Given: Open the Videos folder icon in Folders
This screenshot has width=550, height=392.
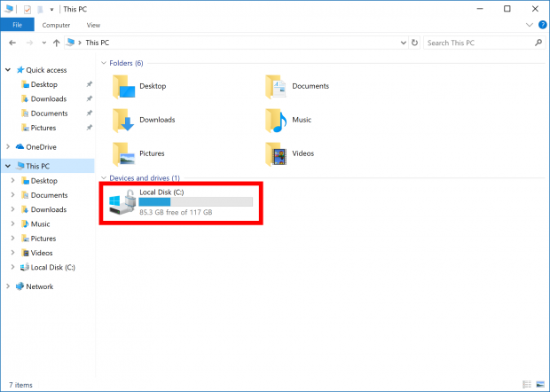Looking at the screenshot, I should [277, 153].
